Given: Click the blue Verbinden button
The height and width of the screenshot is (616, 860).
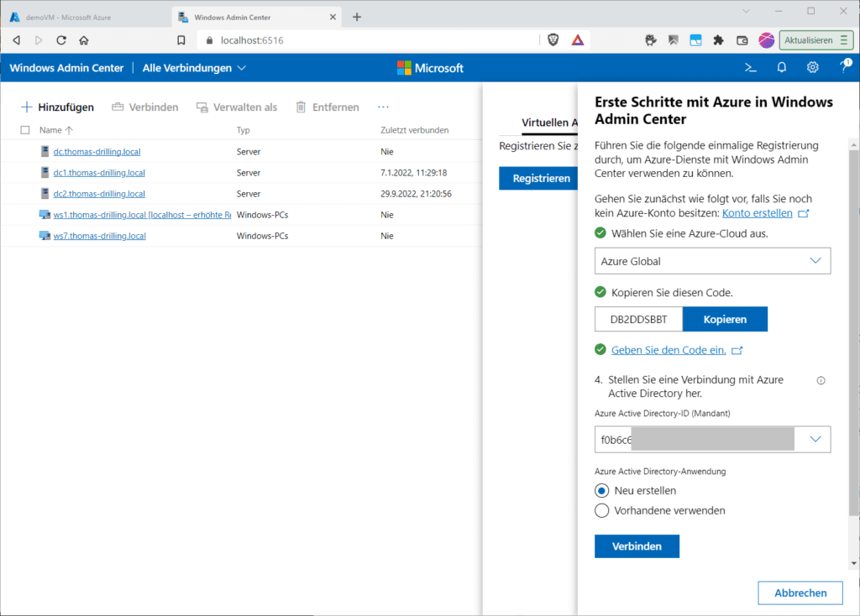Looking at the screenshot, I should coord(637,546).
